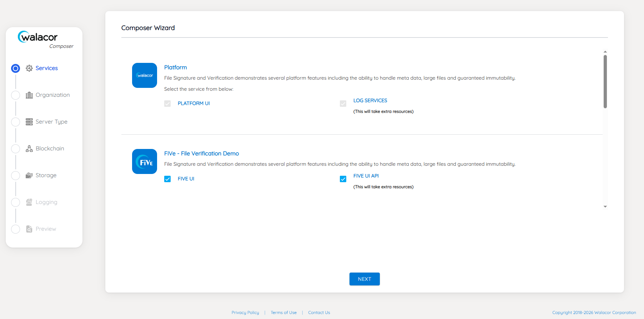Click the Storage folders icon

[29, 175]
